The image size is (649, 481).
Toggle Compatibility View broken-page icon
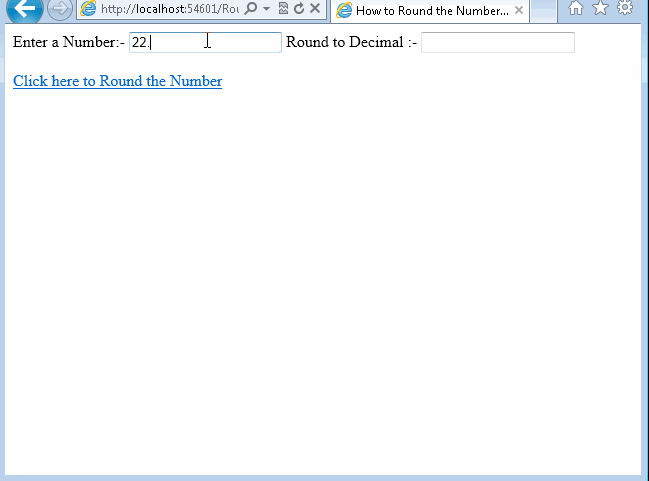coord(283,8)
